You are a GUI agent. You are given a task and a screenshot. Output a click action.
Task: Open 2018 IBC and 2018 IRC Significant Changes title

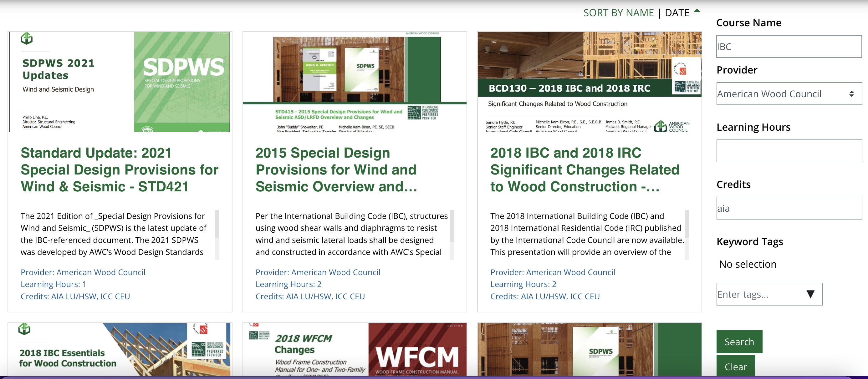coord(585,170)
